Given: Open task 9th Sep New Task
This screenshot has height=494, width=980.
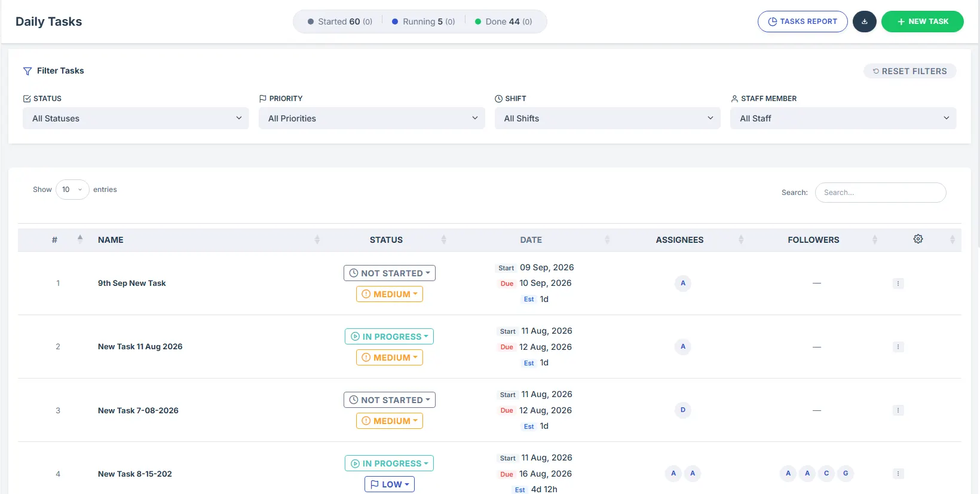Looking at the screenshot, I should point(132,283).
